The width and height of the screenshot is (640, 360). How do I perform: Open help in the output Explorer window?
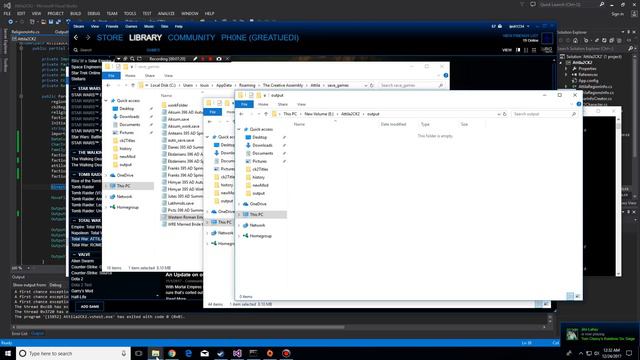pos(579,104)
